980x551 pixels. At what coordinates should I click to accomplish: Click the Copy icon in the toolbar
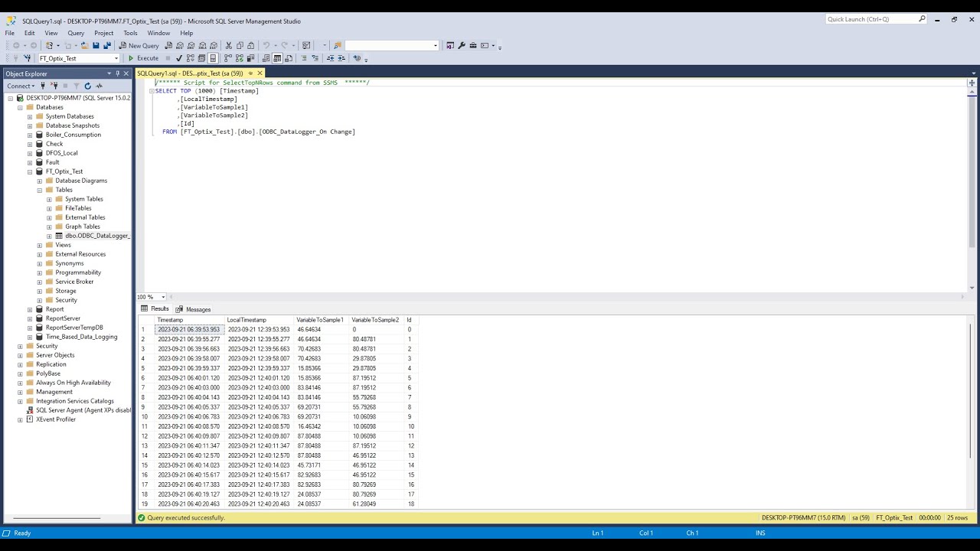click(x=239, y=45)
